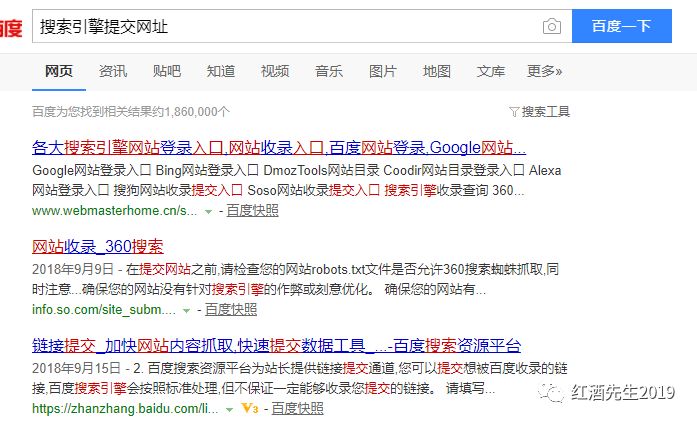The height and width of the screenshot is (423, 697).
Task: Open the 视频 tab
Action: [x=275, y=71]
